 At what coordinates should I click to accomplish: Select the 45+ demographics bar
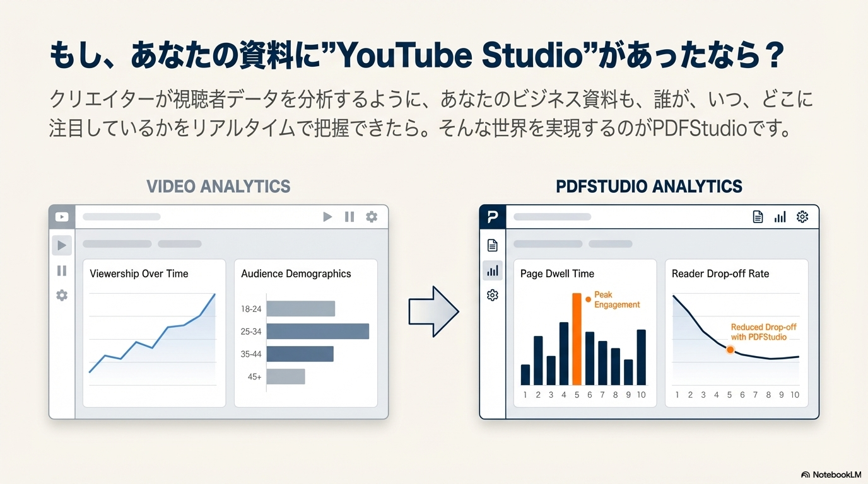click(x=286, y=377)
